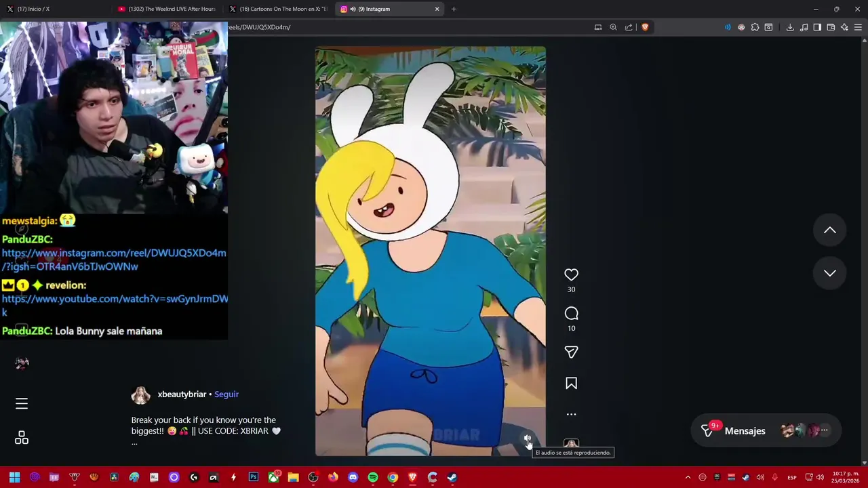Go to the next reel arrow
The width and height of the screenshot is (868, 488).
point(829,273)
